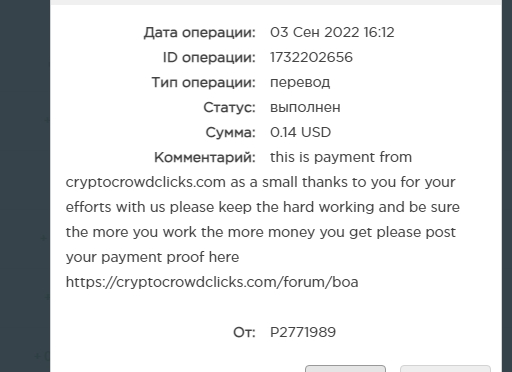512x372 pixels.
Task: Open the cryptocrowdclicks.com/forum/boa URL text
Action: [x=212, y=282]
